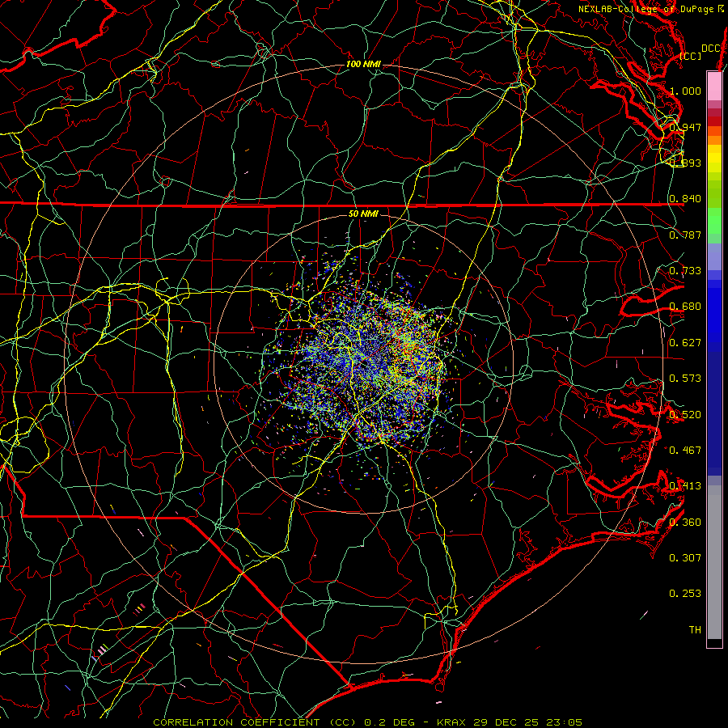Select the 0.733 scale value
This screenshot has width=728, height=728.
click(x=685, y=270)
